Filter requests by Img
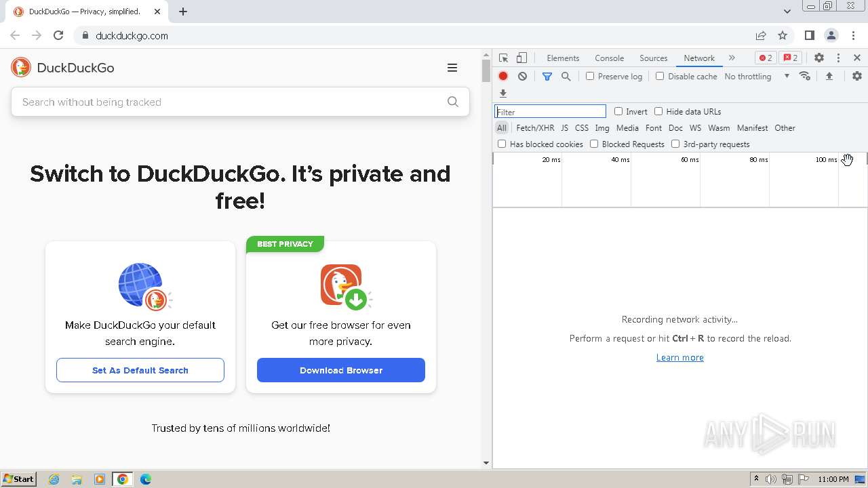The height and width of the screenshot is (488, 868). (x=602, y=128)
